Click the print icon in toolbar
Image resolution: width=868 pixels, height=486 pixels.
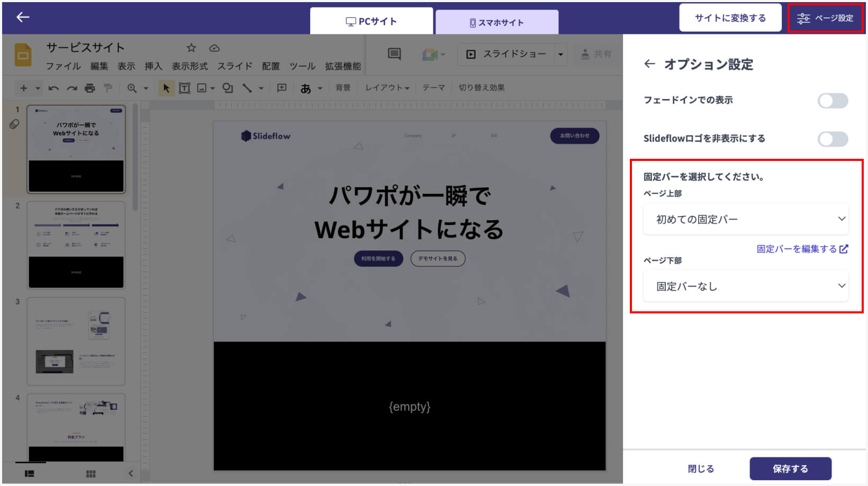click(x=90, y=88)
